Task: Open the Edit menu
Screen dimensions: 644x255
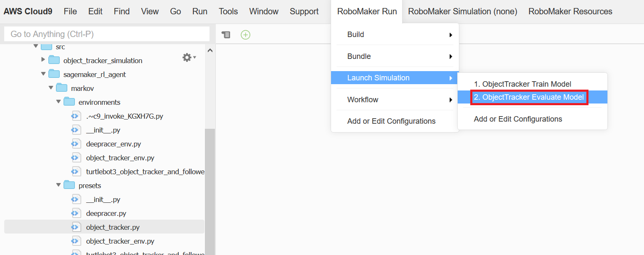Action: pyautogui.click(x=95, y=11)
